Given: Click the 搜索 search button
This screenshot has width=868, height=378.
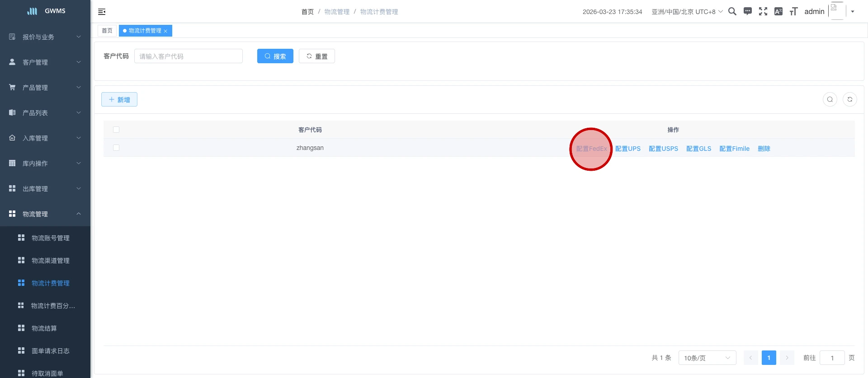Looking at the screenshot, I should pos(275,56).
